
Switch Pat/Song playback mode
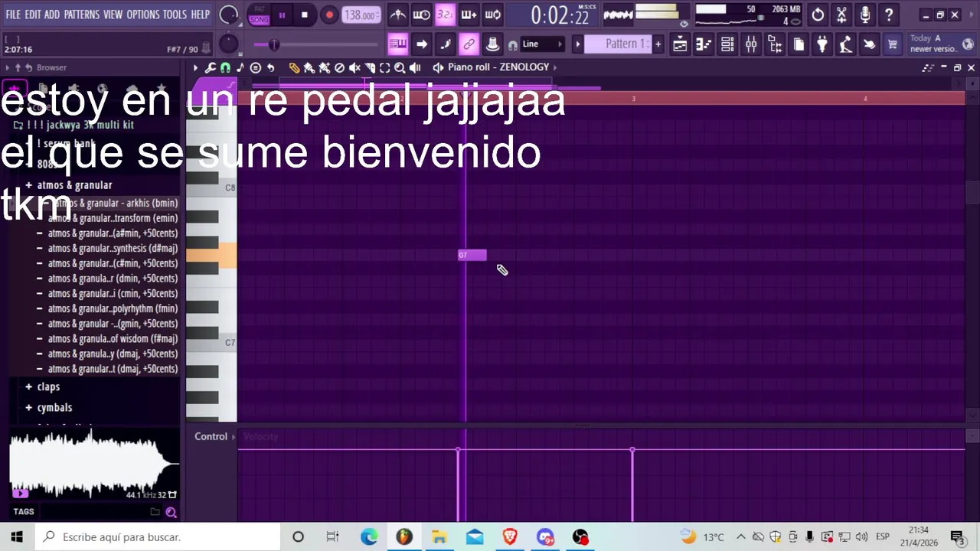[x=259, y=15]
